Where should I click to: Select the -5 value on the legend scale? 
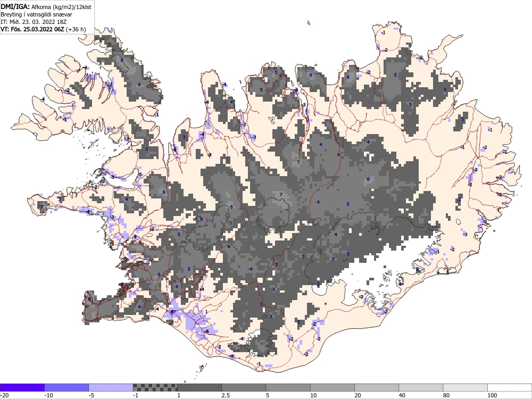click(92, 395)
